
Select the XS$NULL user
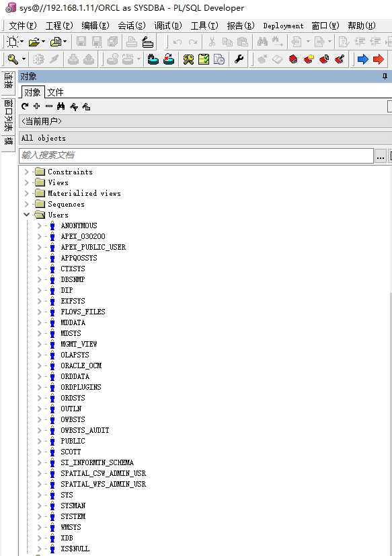[75, 549]
